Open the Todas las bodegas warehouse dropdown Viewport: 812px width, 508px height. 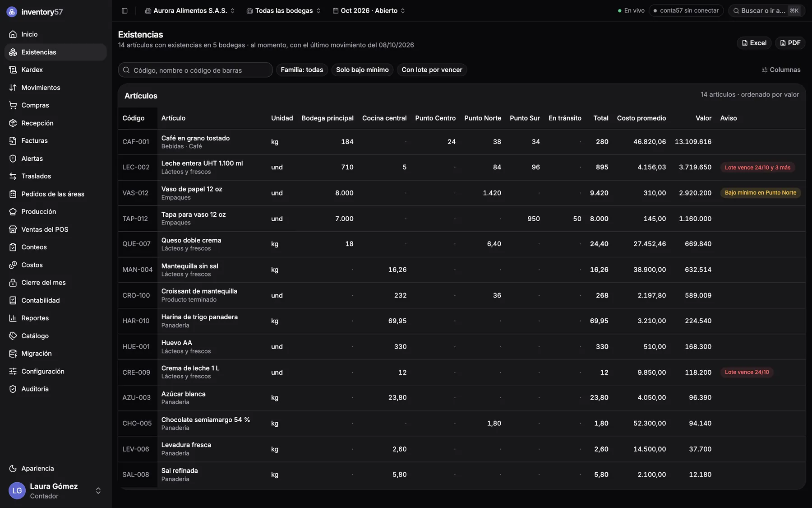click(284, 10)
